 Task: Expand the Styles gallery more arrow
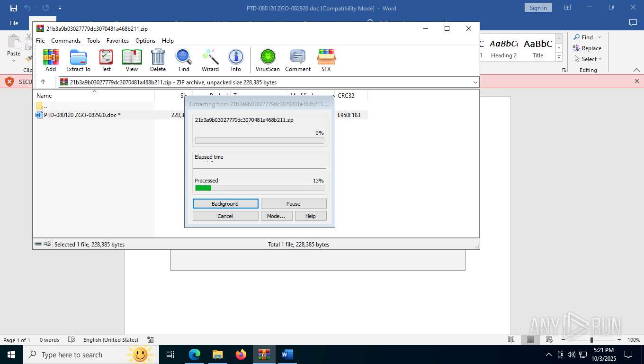(x=559, y=57)
